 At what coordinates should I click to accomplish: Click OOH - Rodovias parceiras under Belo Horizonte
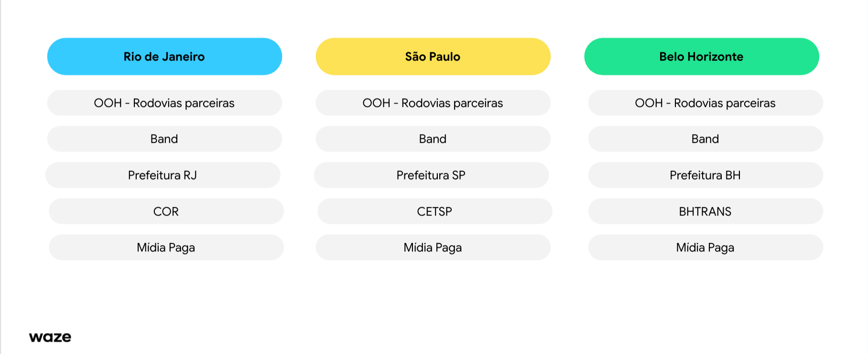pyautogui.click(x=705, y=103)
